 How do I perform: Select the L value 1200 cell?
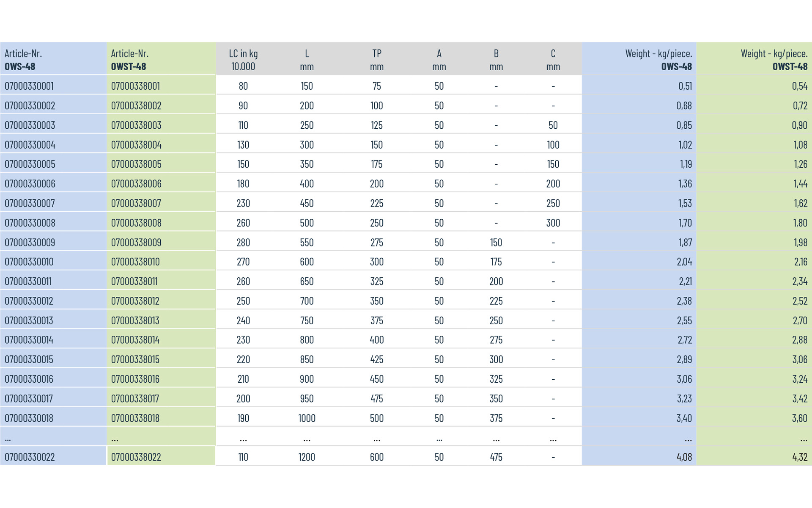(307, 457)
